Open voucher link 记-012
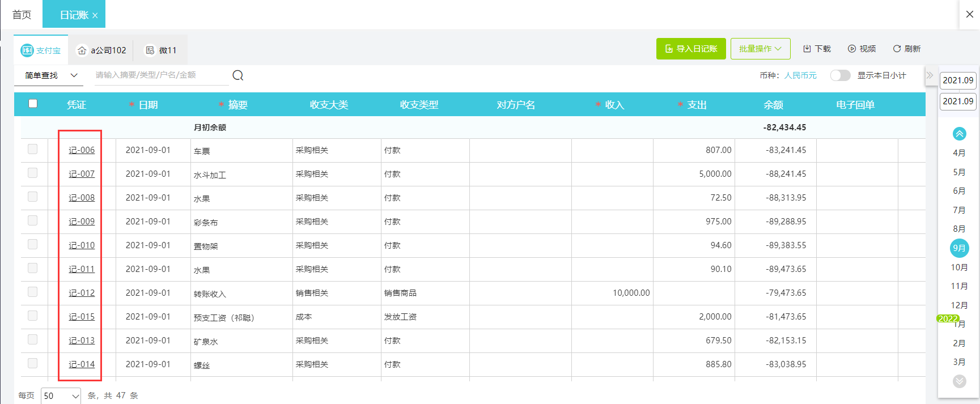 pos(82,293)
